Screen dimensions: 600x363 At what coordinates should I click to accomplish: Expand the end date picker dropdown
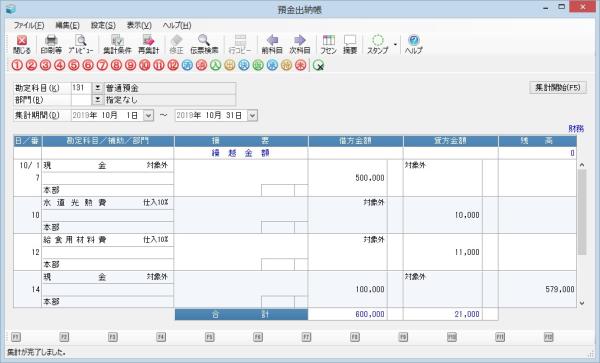point(252,116)
